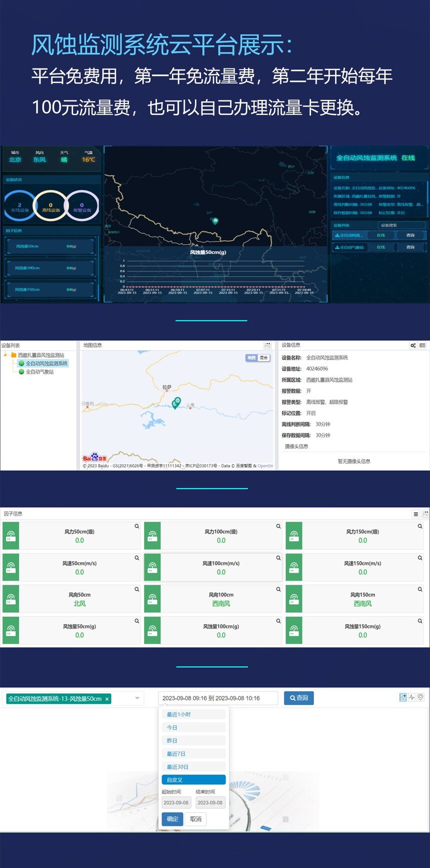Click search icon on 风蚀量100cm(g) card
This screenshot has width=430, height=868.
278,621
